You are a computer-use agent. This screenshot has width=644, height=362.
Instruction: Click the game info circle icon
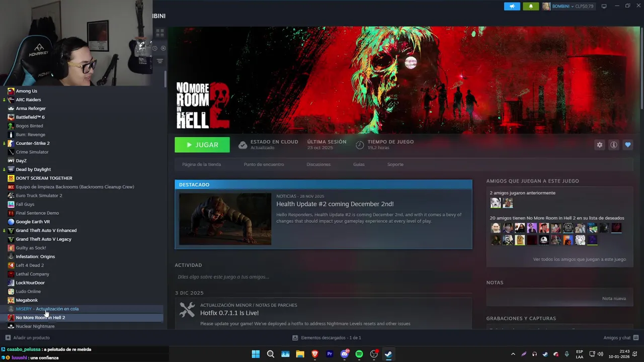pos(613,145)
